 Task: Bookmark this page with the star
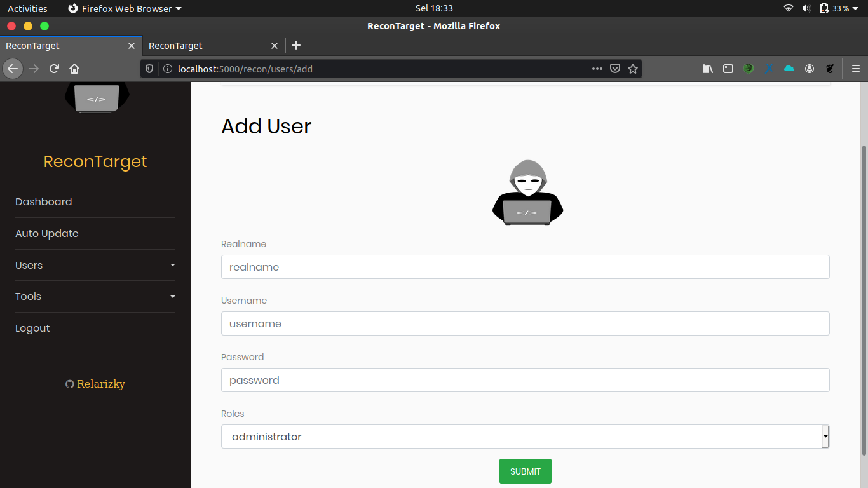click(633, 69)
